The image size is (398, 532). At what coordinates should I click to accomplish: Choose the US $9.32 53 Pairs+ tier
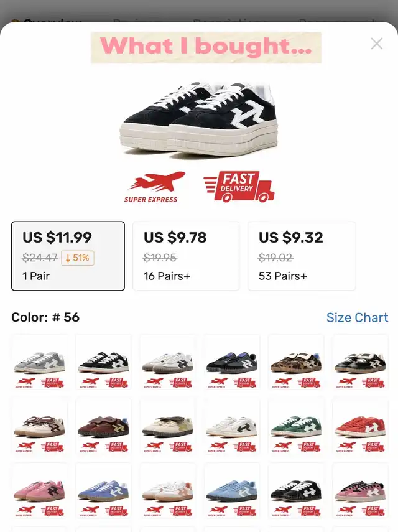pos(302,256)
